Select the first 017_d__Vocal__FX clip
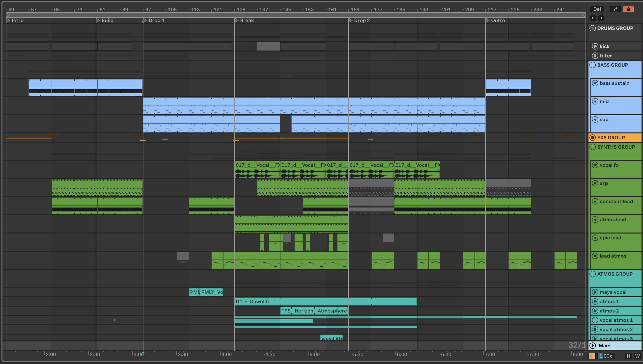This screenshot has width=643, height=364. coord(257,169)
